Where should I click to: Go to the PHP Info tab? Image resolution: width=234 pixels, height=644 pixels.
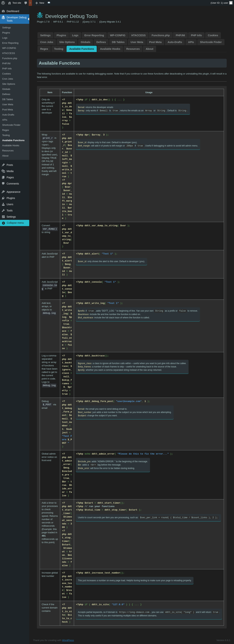click(x=196, y=36)
